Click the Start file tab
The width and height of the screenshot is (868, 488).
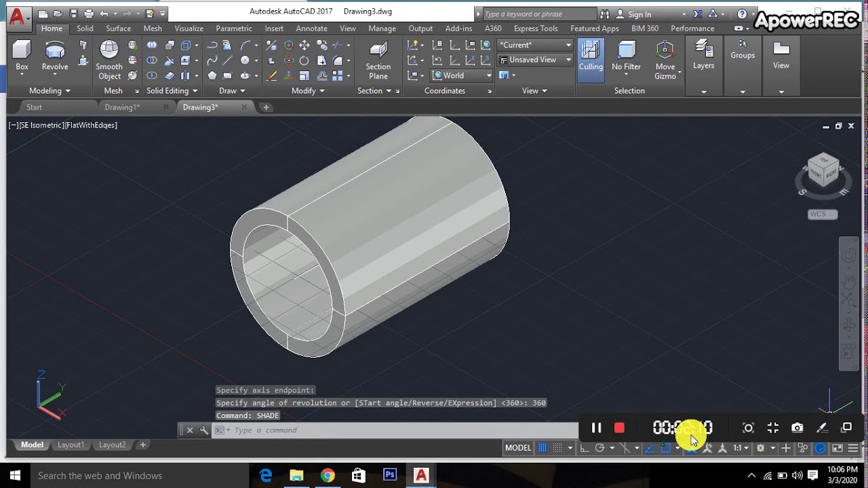coord(34,107)
